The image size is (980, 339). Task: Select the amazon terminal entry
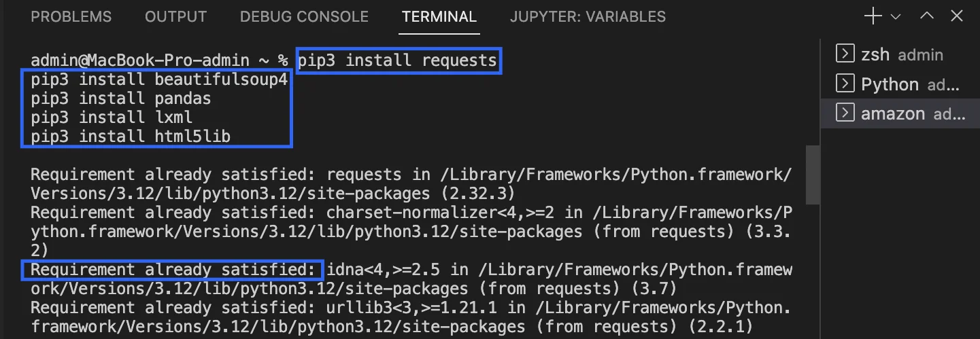coord(900,113)
